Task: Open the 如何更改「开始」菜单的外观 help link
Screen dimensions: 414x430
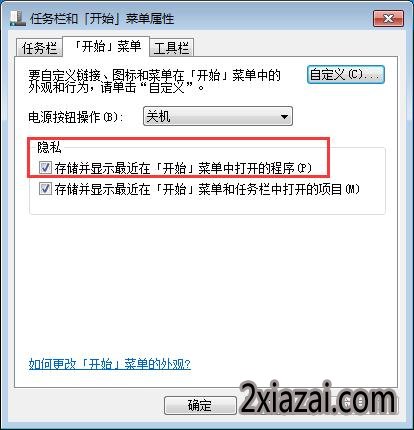Action: tap(109, 364)
